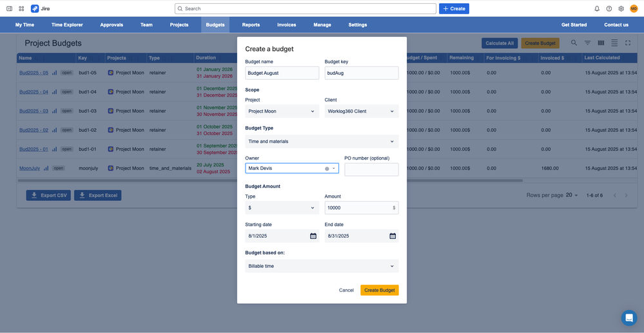Viewport: 644px width, 333px height.
Task: Expand the Project Moon project dropdown
Action: coord(282,111)
